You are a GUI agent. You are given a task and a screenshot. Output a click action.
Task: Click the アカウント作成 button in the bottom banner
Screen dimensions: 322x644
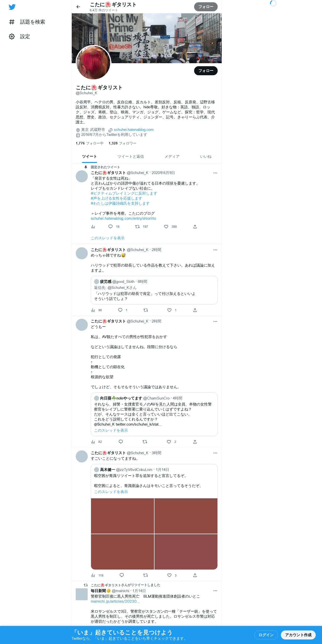pyautogui.click(x=298, y=635)
